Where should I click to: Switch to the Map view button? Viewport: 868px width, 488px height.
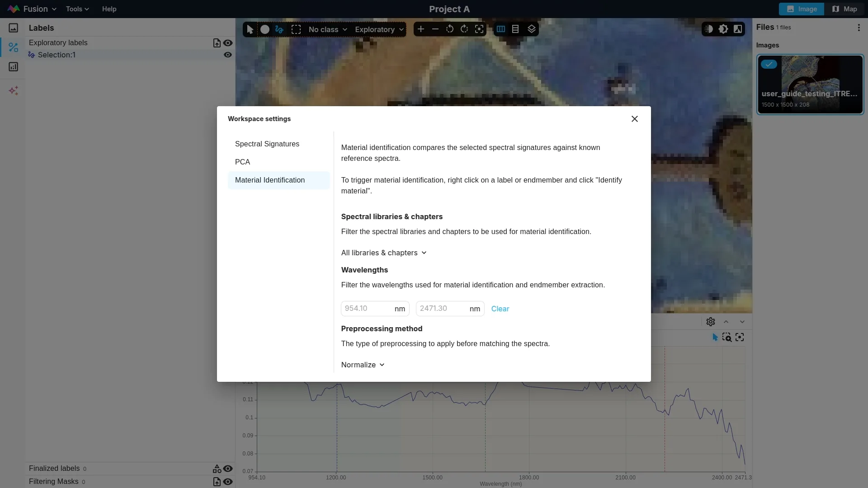point(844,9)
